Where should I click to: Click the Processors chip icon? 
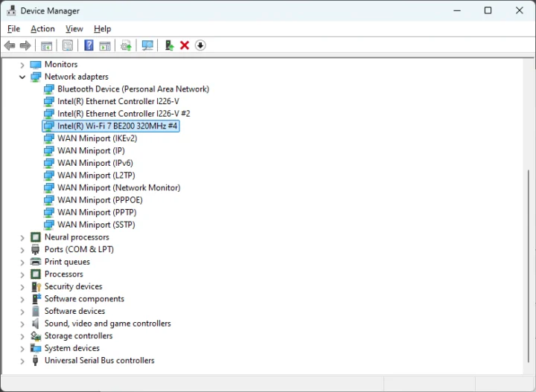[36, 274]
